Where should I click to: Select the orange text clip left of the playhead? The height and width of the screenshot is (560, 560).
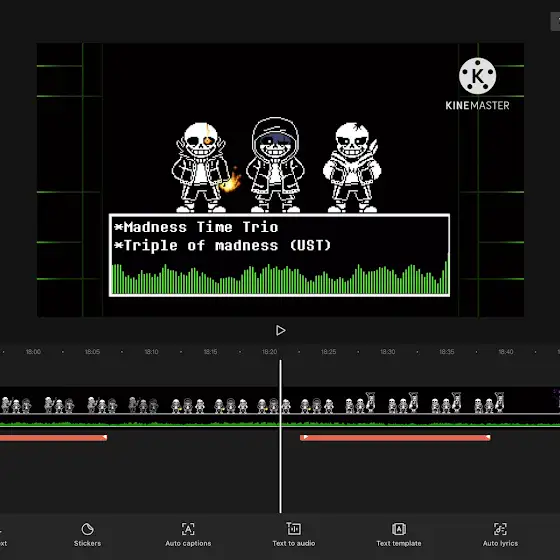(54, 438)
